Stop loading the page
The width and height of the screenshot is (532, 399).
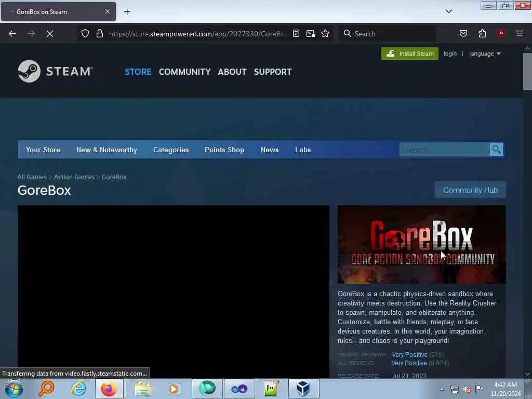(x=50, y=34)
